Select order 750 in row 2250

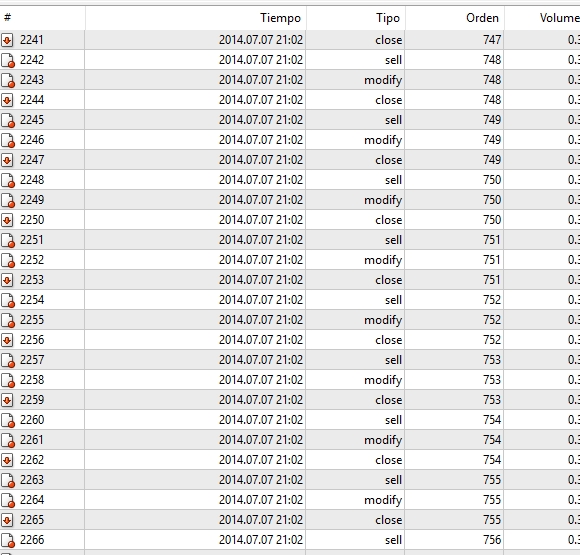pyautogui.click(x=492, y=220)
